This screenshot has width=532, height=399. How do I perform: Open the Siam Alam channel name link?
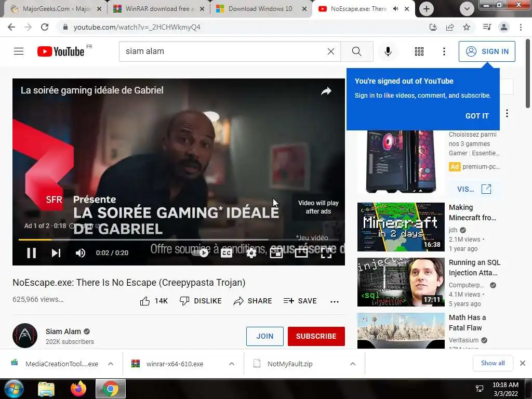[63, 331]
